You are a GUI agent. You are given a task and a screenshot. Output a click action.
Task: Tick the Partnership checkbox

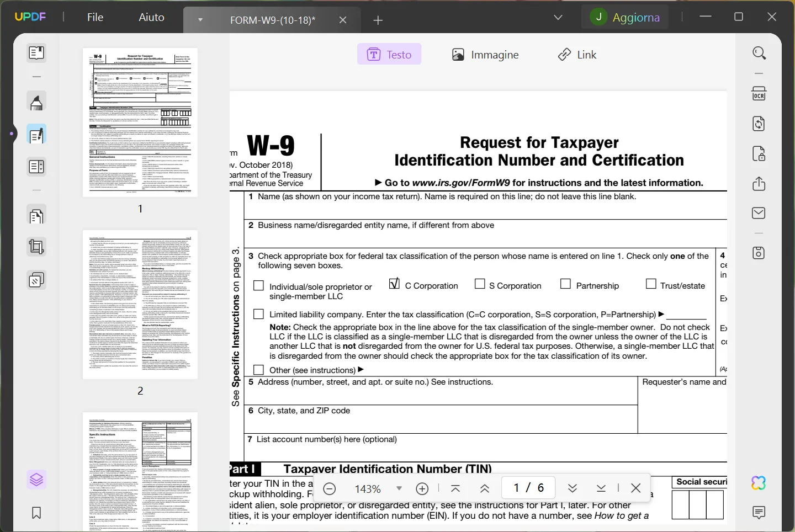(x=565, y=284)
